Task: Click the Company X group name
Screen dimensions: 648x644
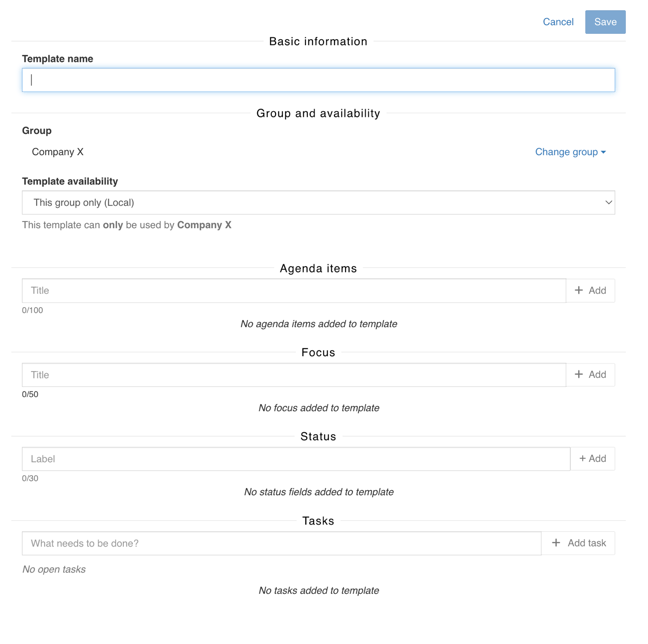Action: (58, 152)
